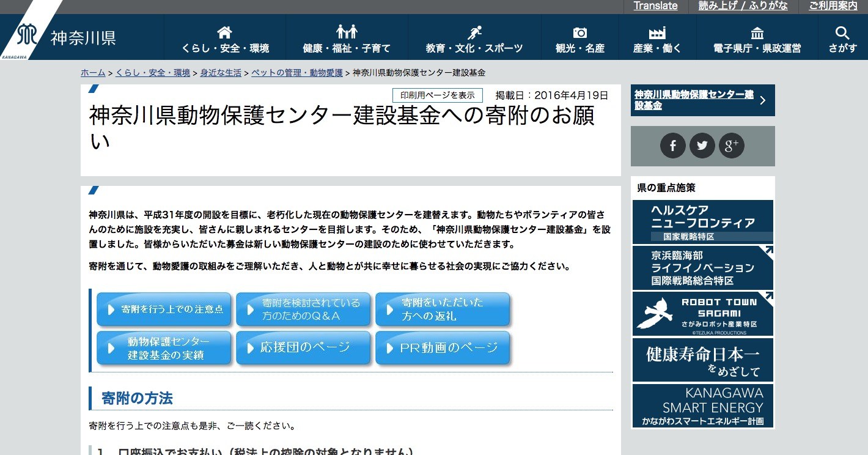Open KANAGAWA SMART ENERGY banner
Screen dimensions: 868x455
703,406
